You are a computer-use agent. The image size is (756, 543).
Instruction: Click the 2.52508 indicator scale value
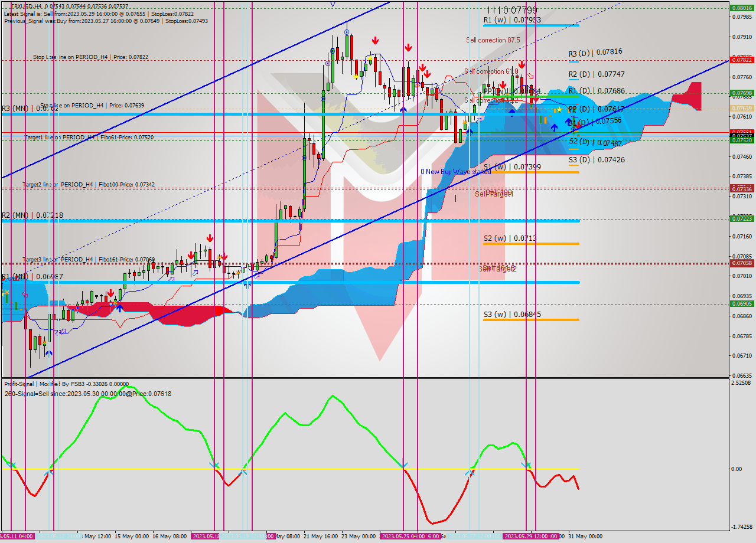[x=742, y=383]
